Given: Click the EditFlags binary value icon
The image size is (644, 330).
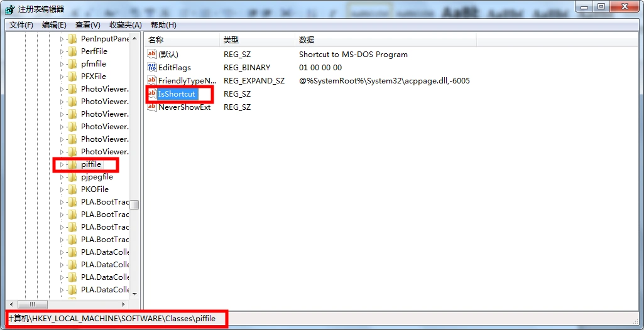Looking at the screenshot, I should [152, 67].
